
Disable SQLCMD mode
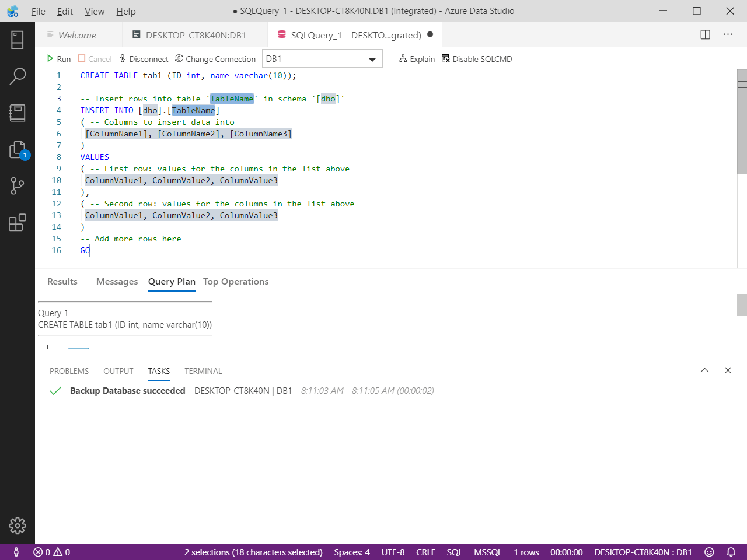[477, 59]
